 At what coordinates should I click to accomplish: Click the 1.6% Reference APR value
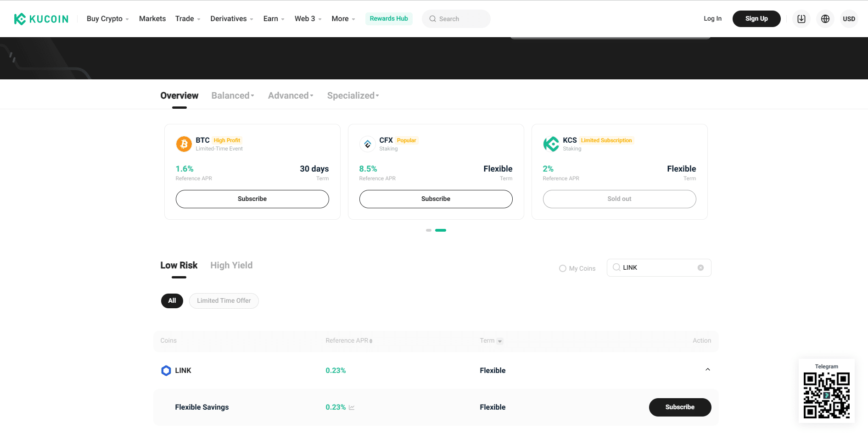pos(185,169)
